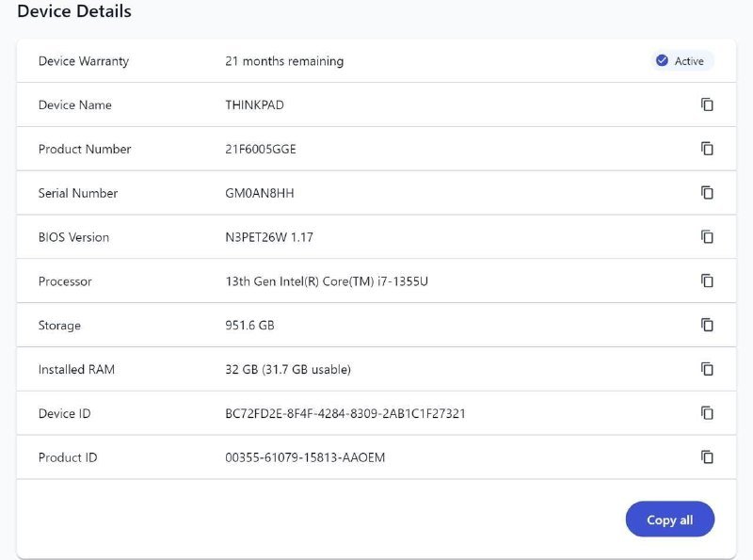Copy the Storage size value
The width and height of the screenshot is (753, 560).
[x=707, y=325]
